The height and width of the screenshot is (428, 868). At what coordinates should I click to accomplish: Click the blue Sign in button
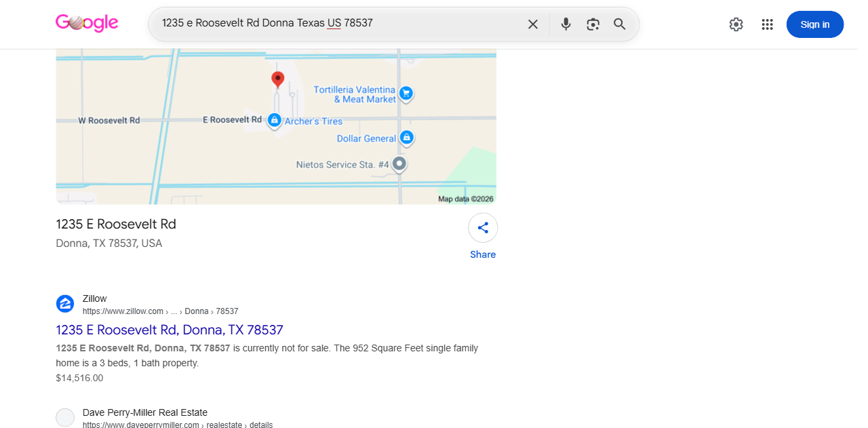click(814, 24)
